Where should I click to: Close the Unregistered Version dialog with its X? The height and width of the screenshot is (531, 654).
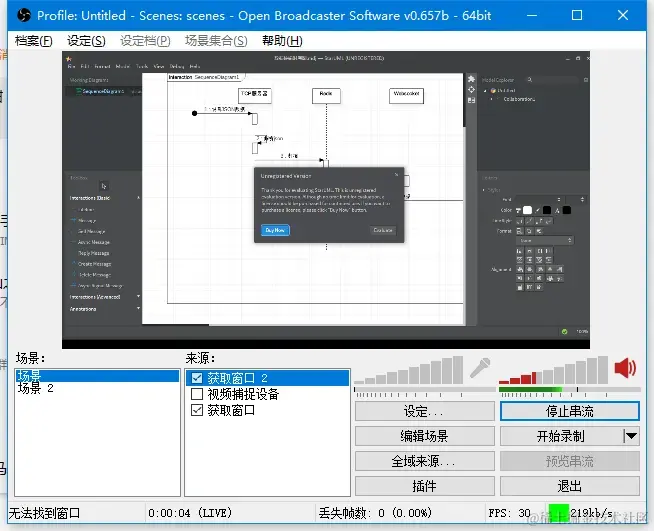point(396,175)
